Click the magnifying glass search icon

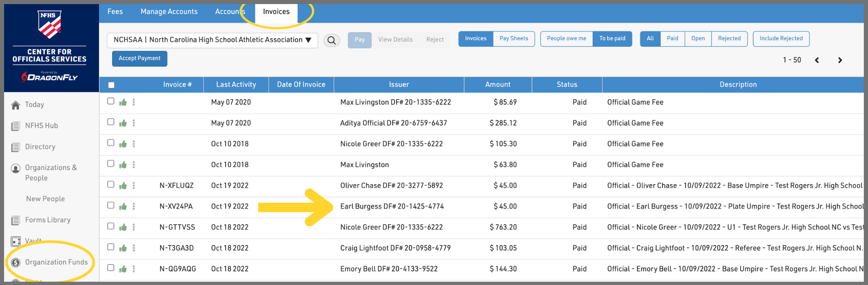tap(331, 40)
